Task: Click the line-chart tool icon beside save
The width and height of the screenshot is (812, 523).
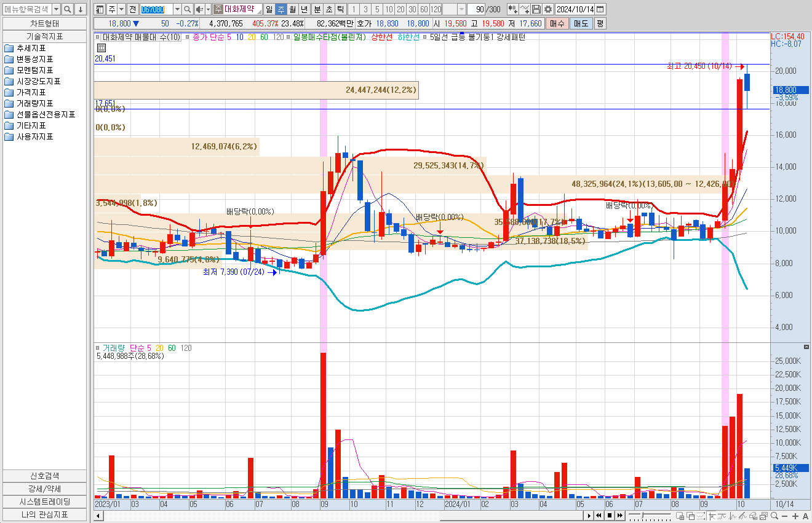Action: click(x=524, y=9)
